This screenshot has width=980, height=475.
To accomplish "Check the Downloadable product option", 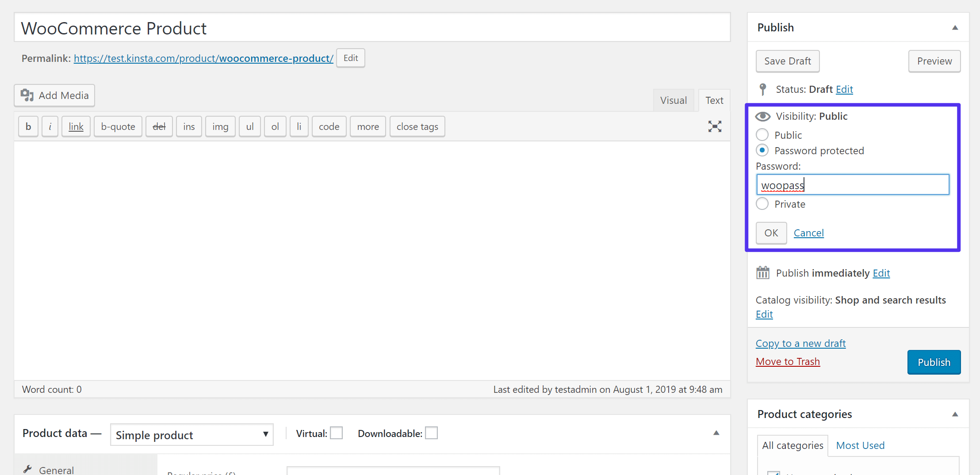I will coord(431,433).
